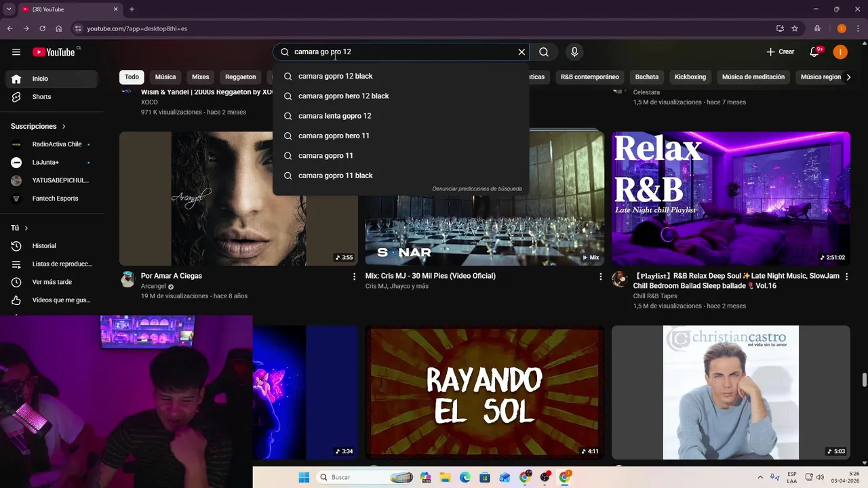Open the Relax R&B playlist thumbnail

731,199
